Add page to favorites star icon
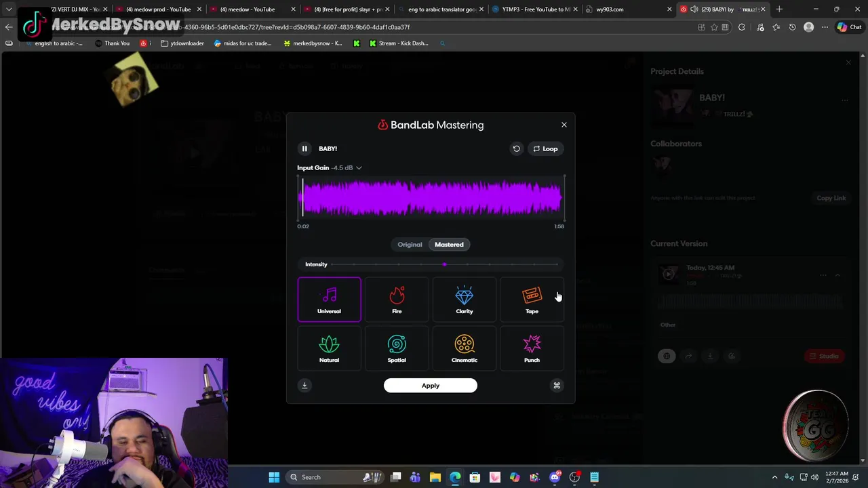Image resolution: width=868 pixels, height=488 pixels. click(x=713, y=27)
